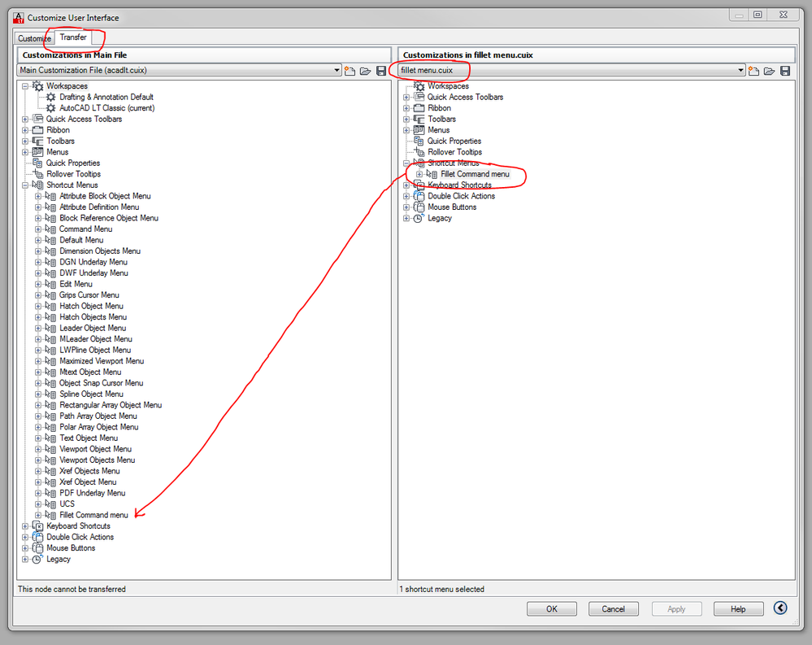The width and height of the screenshot is (812, 645).
Task: Open customization file in left pane
Action: click(366, 71)
